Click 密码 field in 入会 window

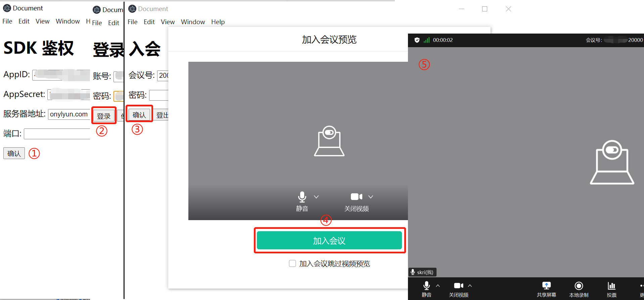click(159, 95)
